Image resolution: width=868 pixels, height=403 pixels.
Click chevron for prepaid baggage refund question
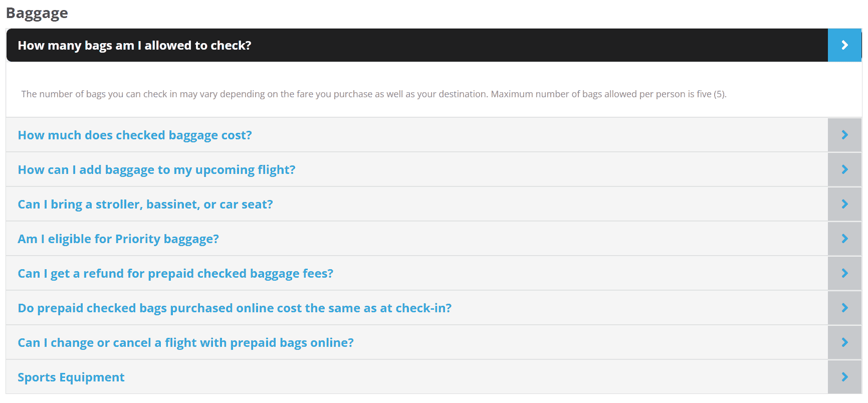(x=844, y=273)
